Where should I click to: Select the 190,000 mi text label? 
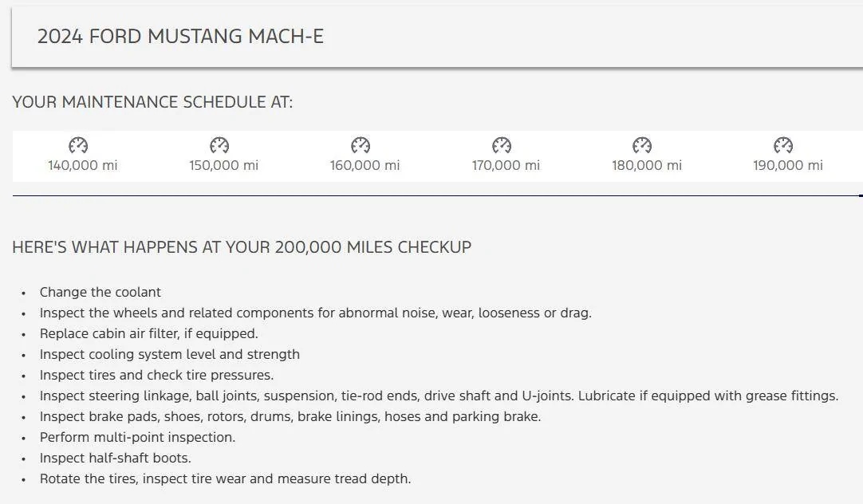pyautogui.click(x=787, y=165)
